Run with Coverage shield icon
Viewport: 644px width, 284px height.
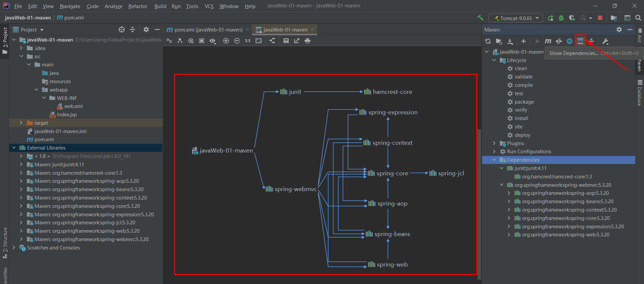pos(572,18)
